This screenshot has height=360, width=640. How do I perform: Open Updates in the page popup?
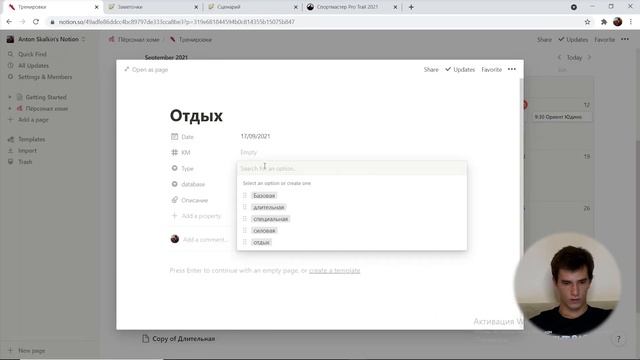click(x=460, y=70)
